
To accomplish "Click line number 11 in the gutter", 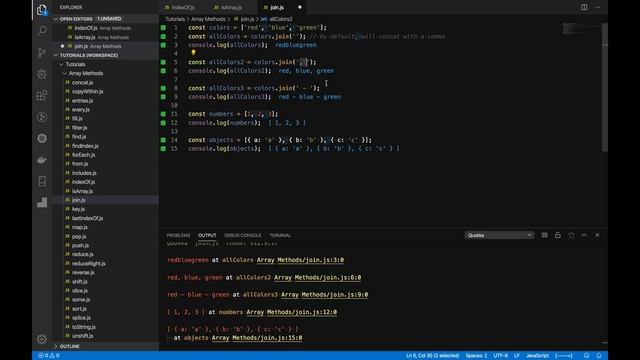I will [x=174, y=114].
